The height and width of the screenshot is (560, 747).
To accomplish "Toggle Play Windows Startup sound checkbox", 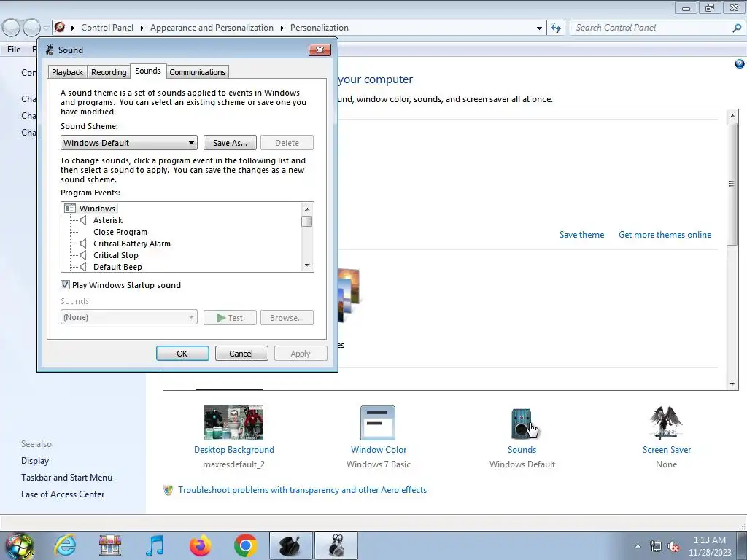I will pos(65,285).
